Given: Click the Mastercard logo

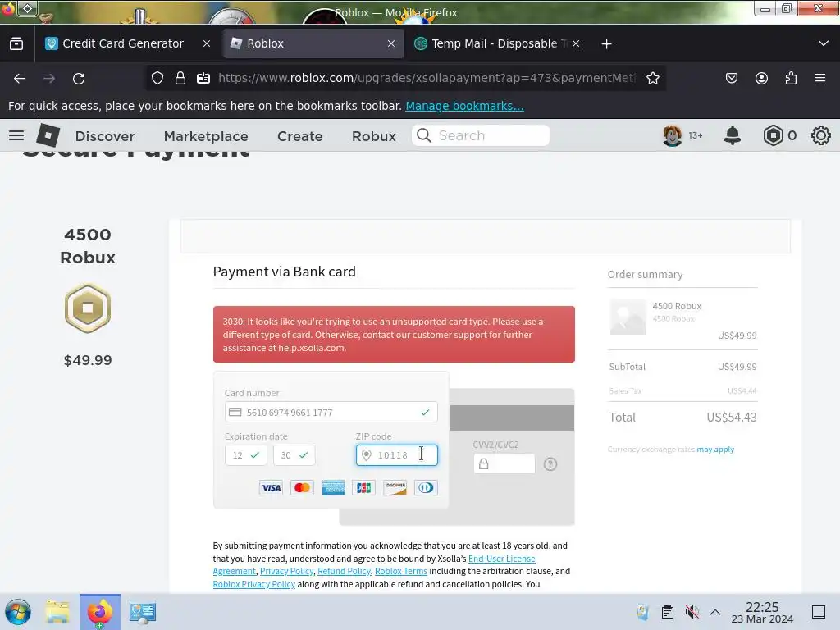Looking at the screenshot, I should tap(302, 487).
